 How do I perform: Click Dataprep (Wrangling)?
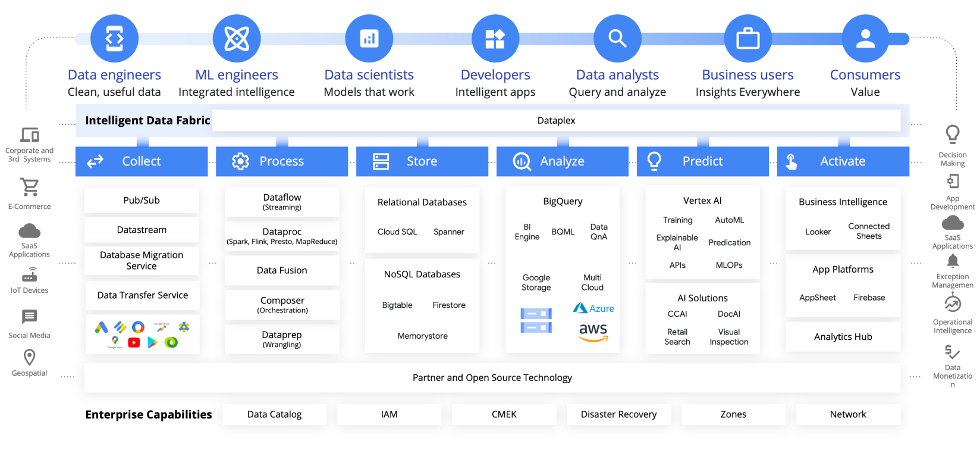point(282,339)
